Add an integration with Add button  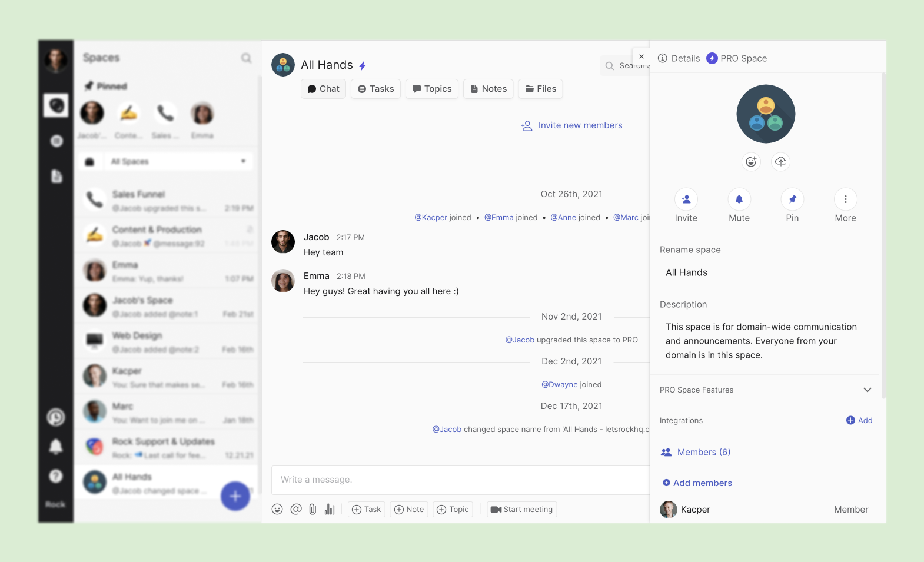(x=859, y=420)
